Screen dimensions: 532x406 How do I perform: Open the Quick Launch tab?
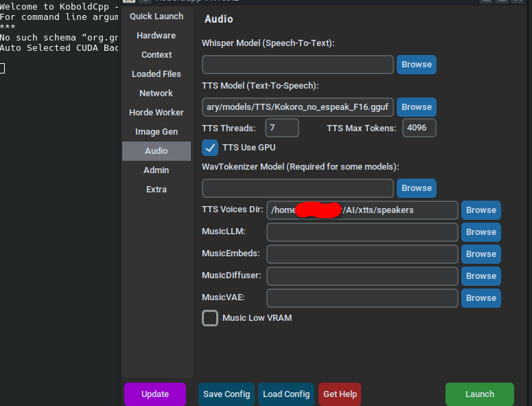(x=157, y=16)
